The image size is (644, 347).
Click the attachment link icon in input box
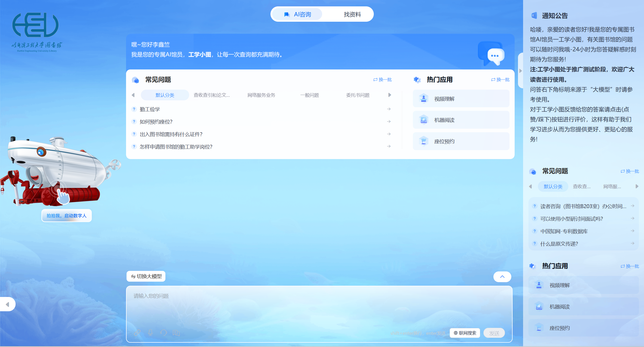(137, 333)
